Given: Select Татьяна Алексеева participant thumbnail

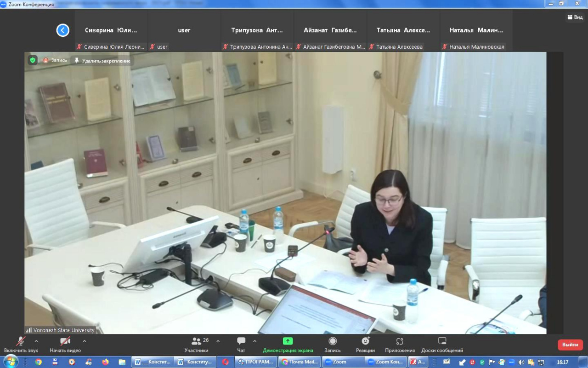Looking at the screenshot, I should pos(403,30).
